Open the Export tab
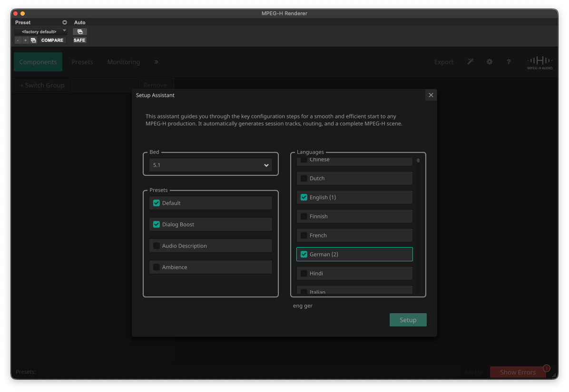This screenshot has height=392, width=569. coord(443,62)
